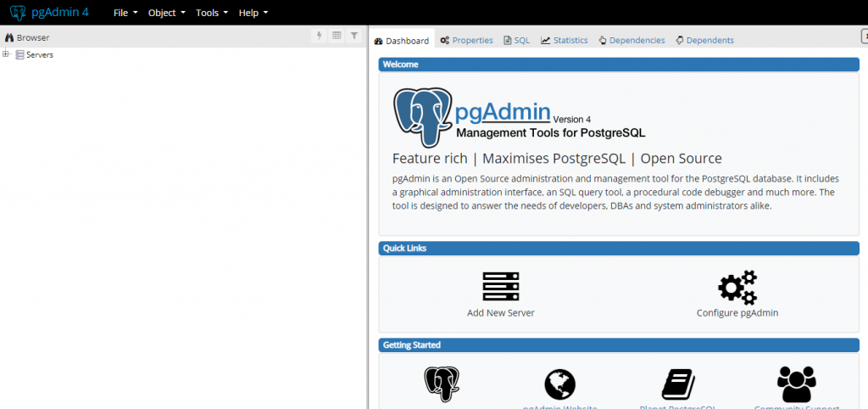Click the Dependencies hand icon on its tab
This screenshot has height=409, width=868.
click(x=603, y=41)
